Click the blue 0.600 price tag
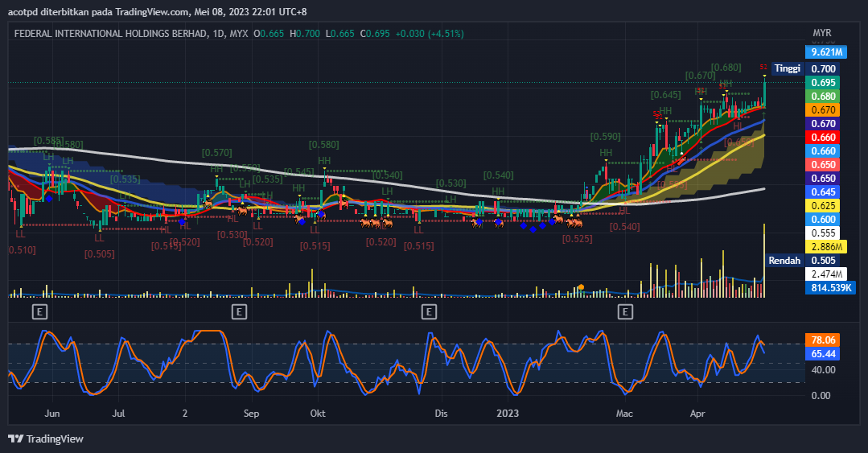This screenshot has height=453, width=868. [x=823, y=220]
